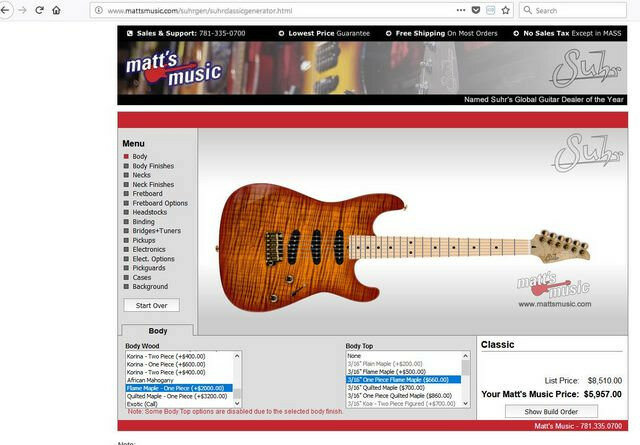Toggle the reader view icon
Image resolution: width=640 pixels, height=445 pixels.
(x=491, y=10)
